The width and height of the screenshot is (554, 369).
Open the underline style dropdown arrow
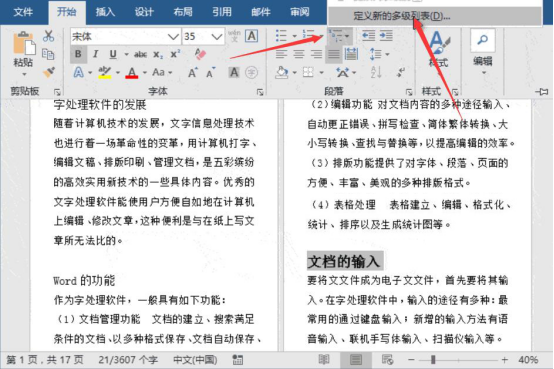pos(126,54)
